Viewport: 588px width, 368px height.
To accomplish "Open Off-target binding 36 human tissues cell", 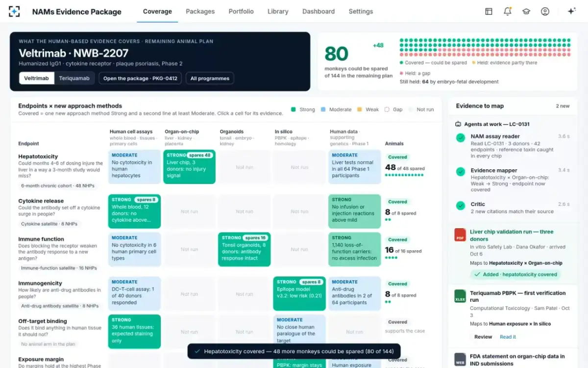I will tap(134, 332).
